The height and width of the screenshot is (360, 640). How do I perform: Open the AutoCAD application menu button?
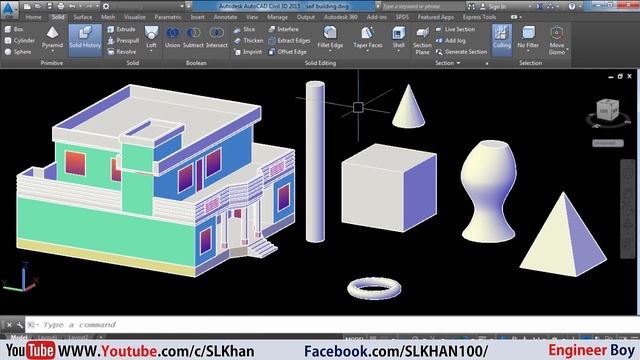(9, 9)
